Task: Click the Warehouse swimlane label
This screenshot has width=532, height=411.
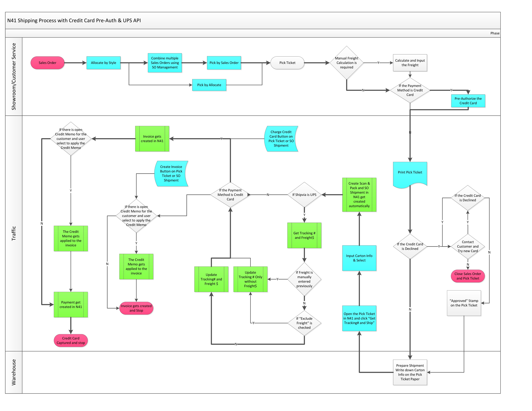Action: point(14,372)
